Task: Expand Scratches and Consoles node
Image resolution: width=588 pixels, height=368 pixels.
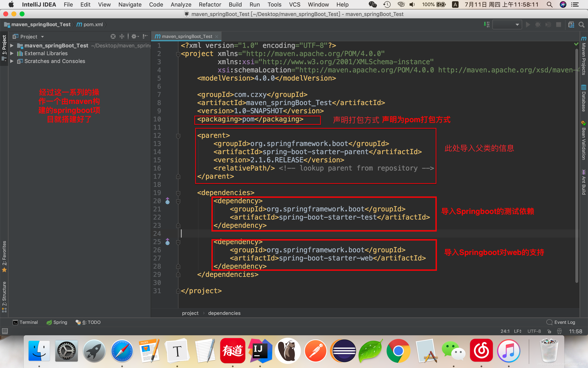Action: tap(12, 61)
